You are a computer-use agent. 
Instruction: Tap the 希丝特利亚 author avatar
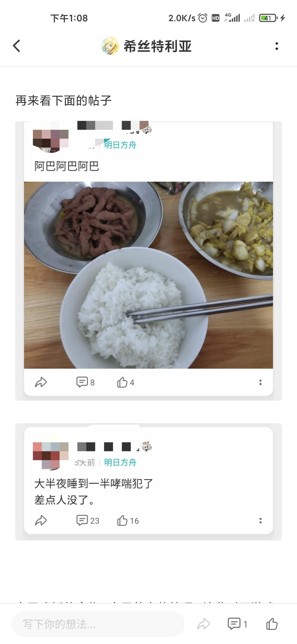(110, 46)
